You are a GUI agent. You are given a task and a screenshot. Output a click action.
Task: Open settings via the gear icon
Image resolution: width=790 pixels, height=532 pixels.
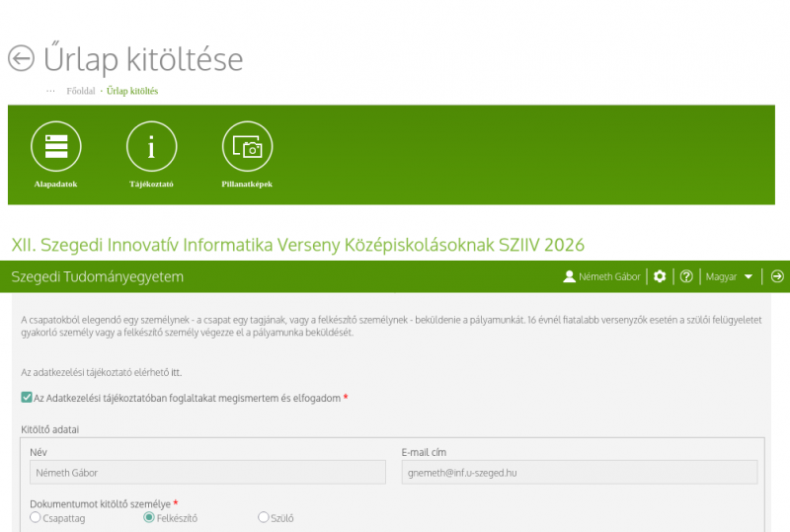click(660, 276)
